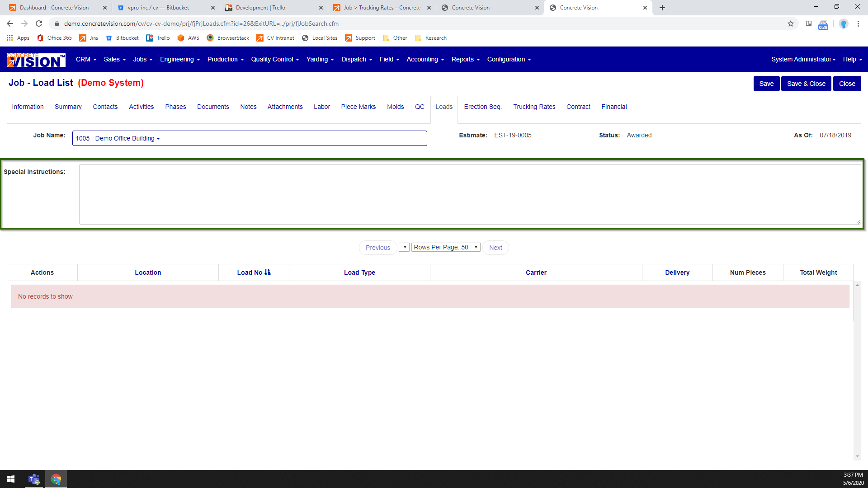Open the page number dropdown beside Previous
The height and width of the screenshot is (488, 868).
pyautogui.click(x=404, y=247)
